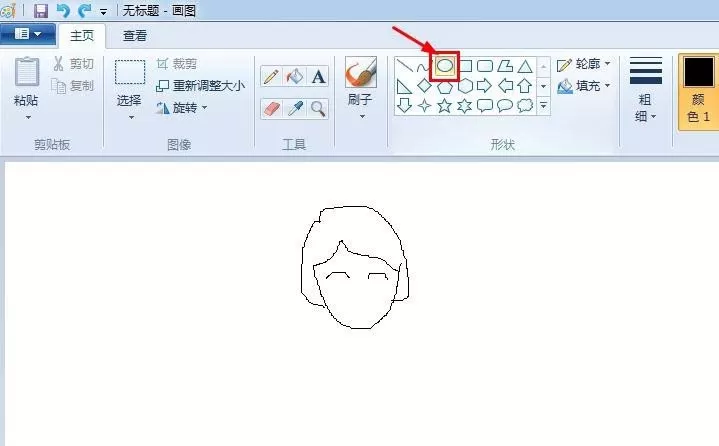This screenshot has height=446, width=719.
Task: Click the Paste (粘贴) clipboard icon
Action: click(x=27, y=72)
